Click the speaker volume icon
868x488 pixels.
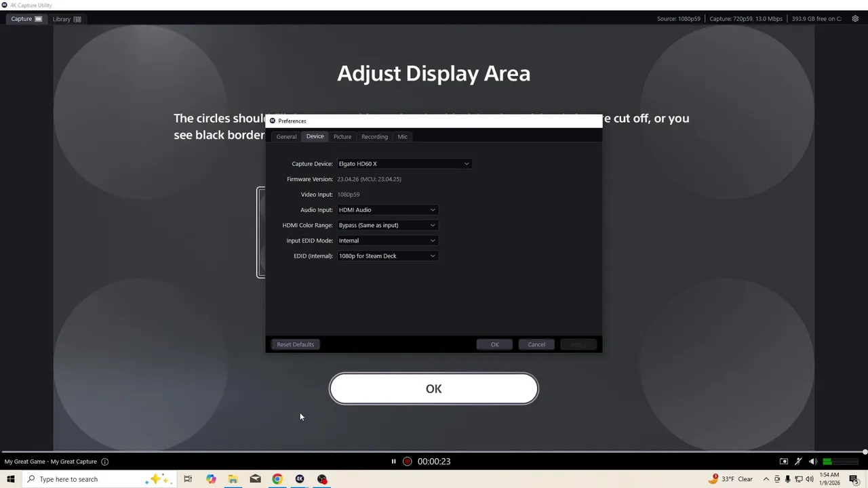(x=812, y=462)
